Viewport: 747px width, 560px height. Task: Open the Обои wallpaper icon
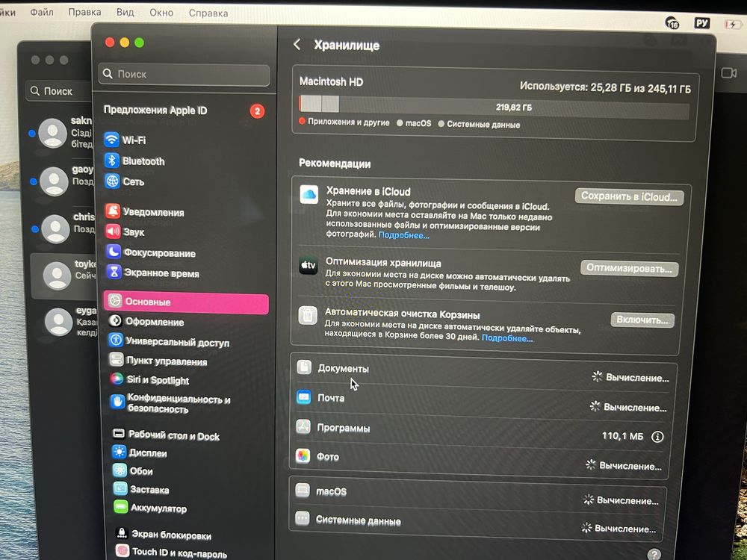[x=120, y=470]
